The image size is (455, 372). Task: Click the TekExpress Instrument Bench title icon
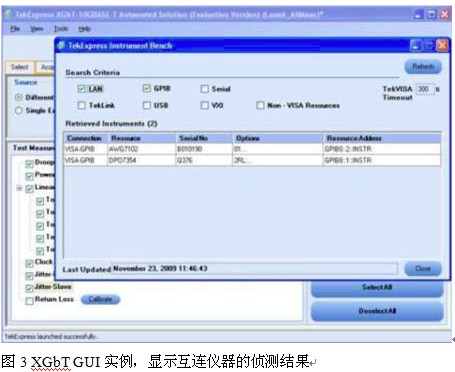pyautogui.click(x=61, y=46)
